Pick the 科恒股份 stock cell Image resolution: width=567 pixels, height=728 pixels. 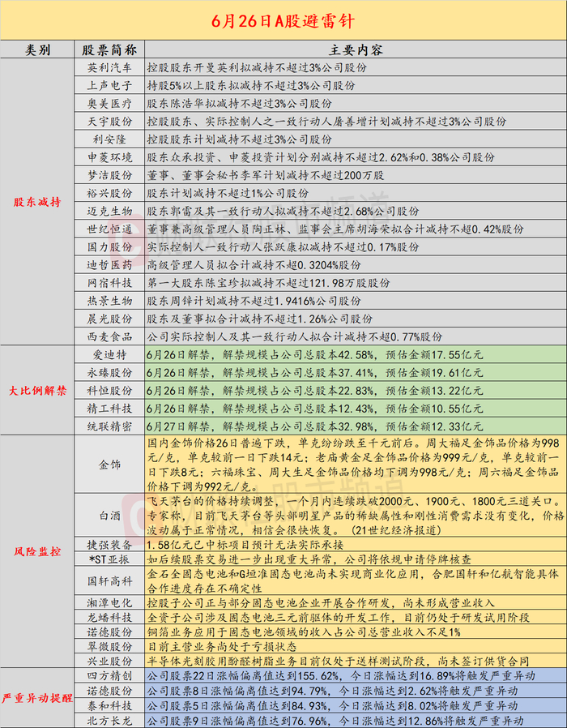[x=109, y=391]
